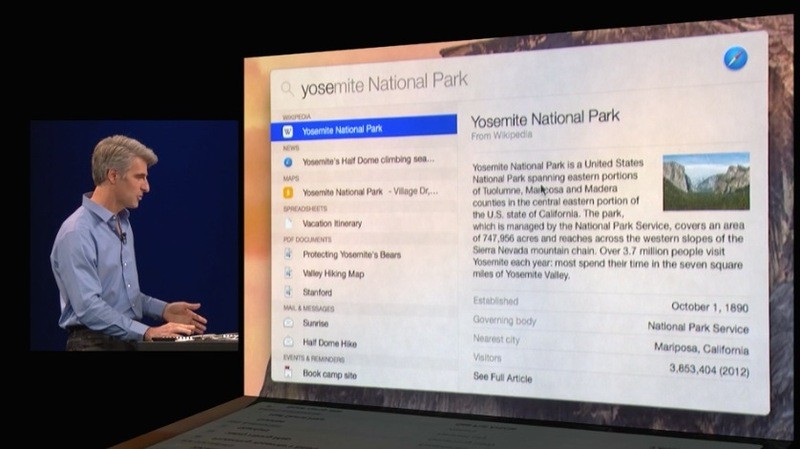The height and width of the screenshot is (449, 800).
Task: Click the PDF Documents section header
Action: (307, 239)
